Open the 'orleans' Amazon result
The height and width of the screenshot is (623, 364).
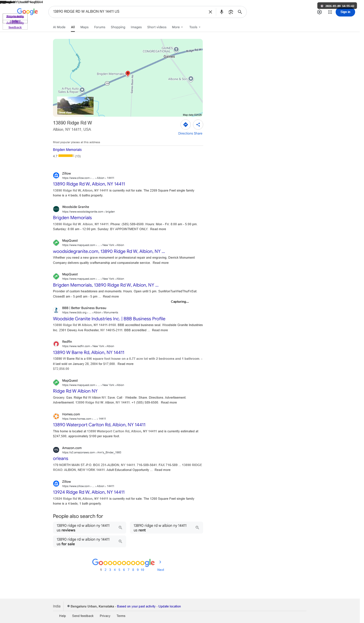pos(60,459)
